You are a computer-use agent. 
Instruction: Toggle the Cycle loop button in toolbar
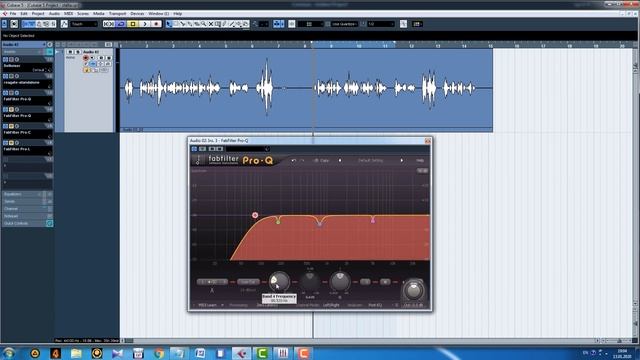[x=121, y=24]
